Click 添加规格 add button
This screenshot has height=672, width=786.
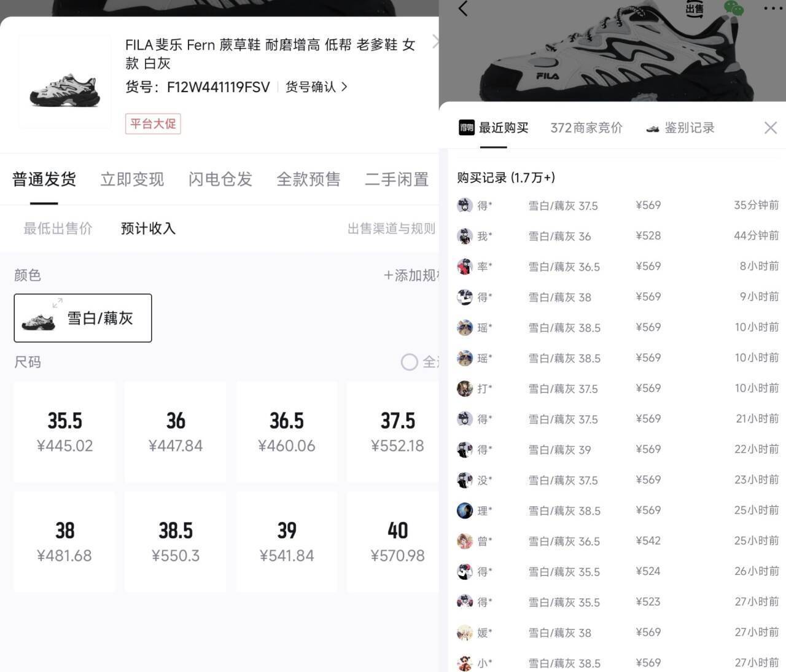(x=411, y=275)
